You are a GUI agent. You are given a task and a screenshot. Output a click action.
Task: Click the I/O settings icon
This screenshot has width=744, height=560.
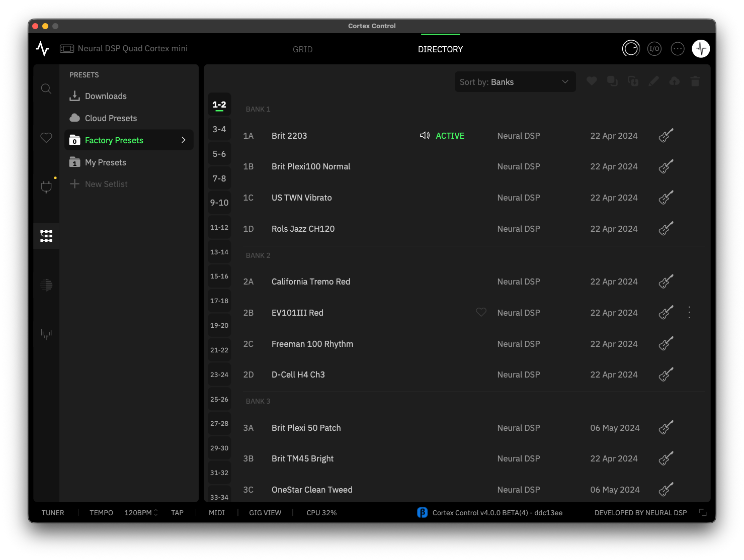coord(654,49)
